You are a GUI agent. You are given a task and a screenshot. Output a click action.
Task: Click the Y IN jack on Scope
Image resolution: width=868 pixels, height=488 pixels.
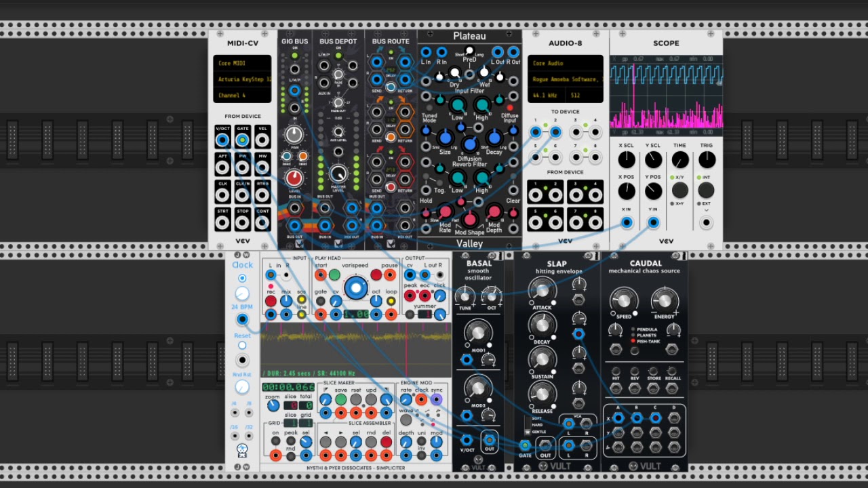click(653, 222)
